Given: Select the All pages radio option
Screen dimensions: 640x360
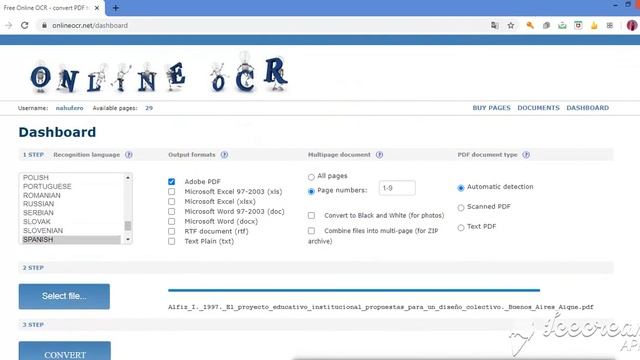Looking at the screenshot, I should [x=311, y=177].
